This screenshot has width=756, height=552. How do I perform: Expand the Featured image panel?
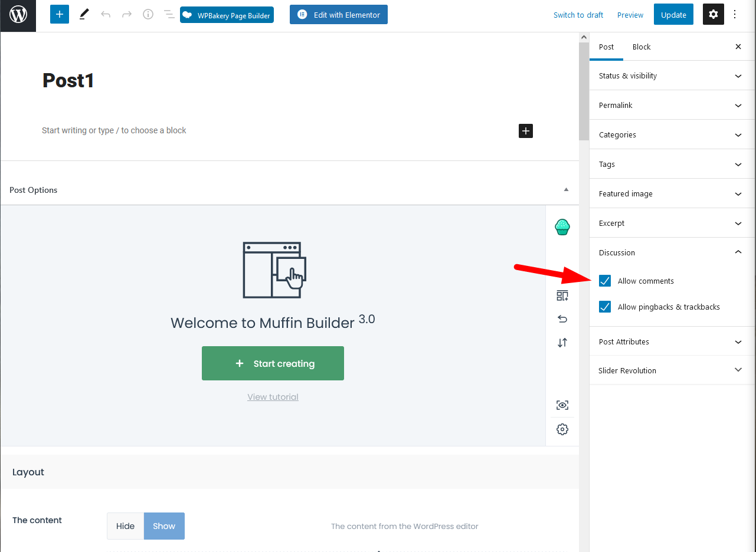click(x=673, y=193)
